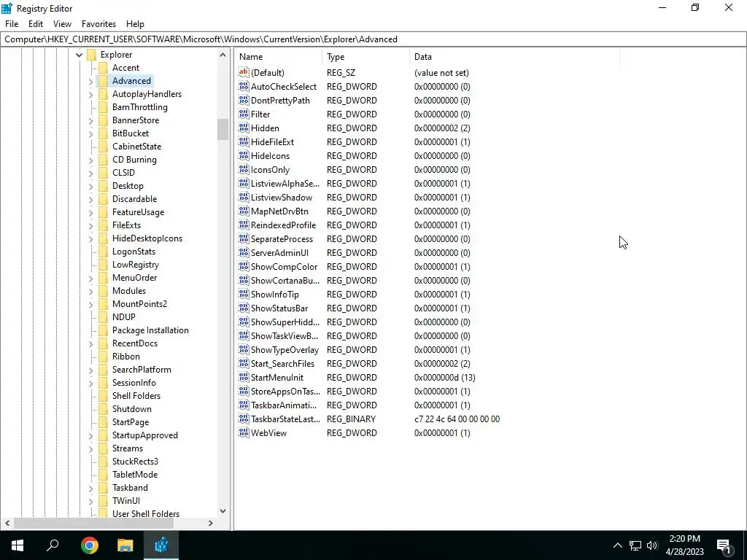Click the network tray icon

click(635, 545)
